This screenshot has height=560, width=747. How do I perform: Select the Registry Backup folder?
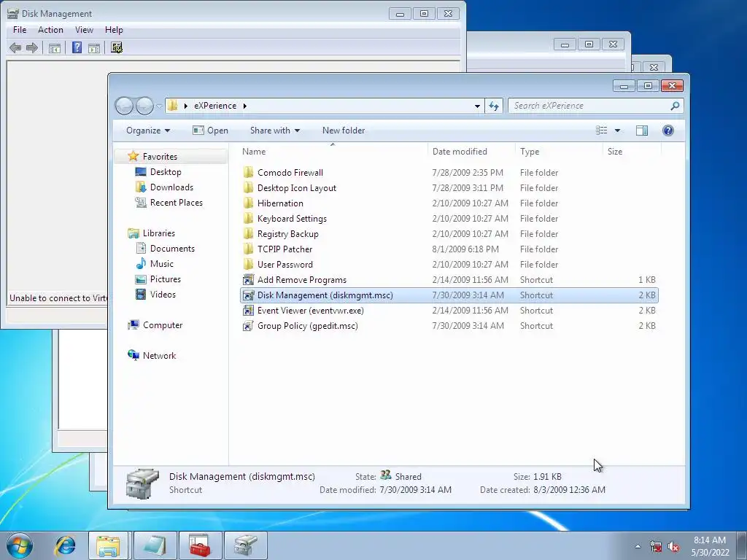pos(287,234)
